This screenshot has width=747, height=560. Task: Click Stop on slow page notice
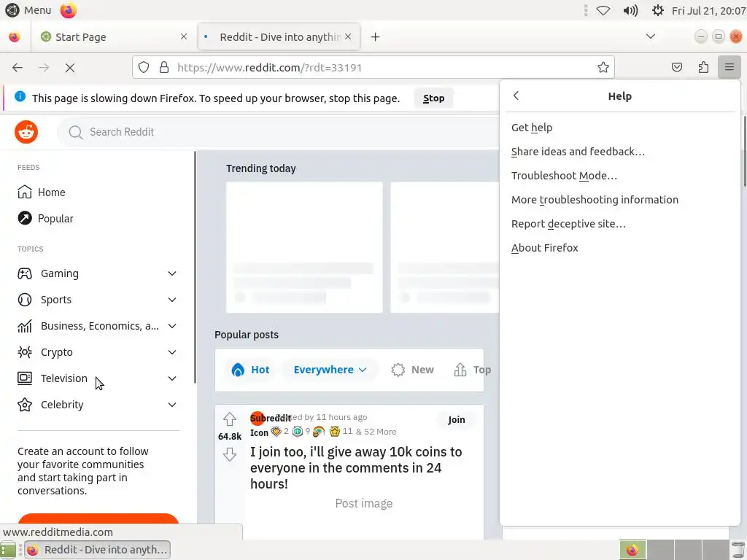(433, 98)
